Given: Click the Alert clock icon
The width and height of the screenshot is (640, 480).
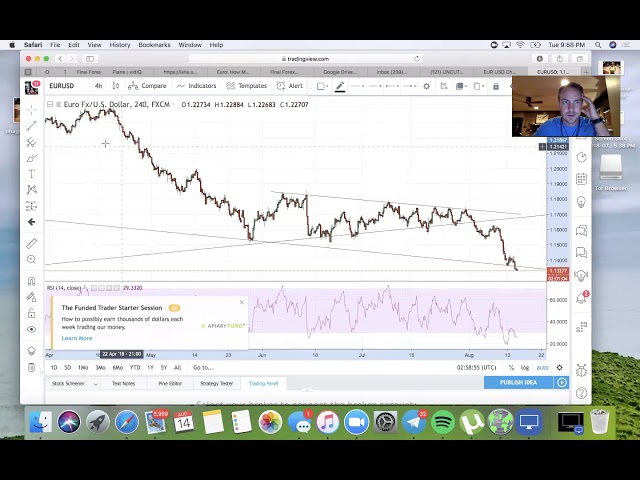Looking at the screenshot, I should (x=282, y=86).
